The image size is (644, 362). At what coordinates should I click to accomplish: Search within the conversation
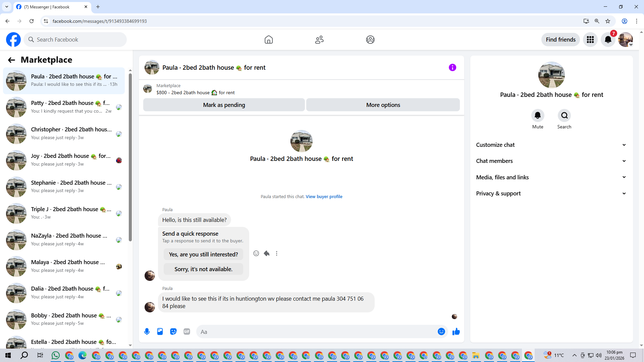coord(565,116)
